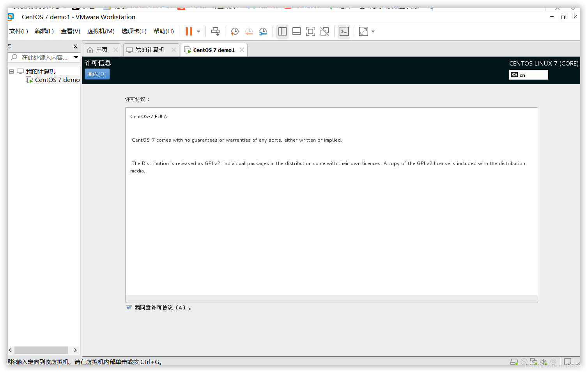588x373 pixels.
Task: Click the 完成(D) button
Action: [x=97, y=74]
